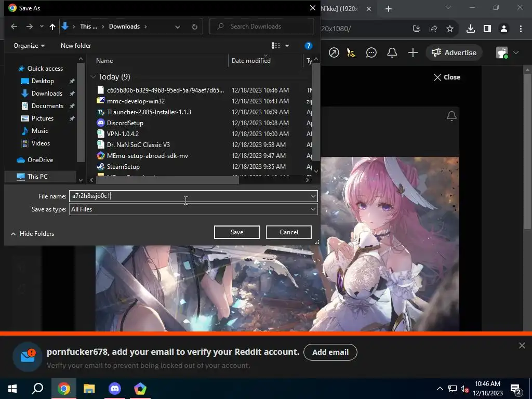Open Reddit Popular arrow icon
Image resolution: width=532 pixels, height=399 pixels.
tap(334, 52)
